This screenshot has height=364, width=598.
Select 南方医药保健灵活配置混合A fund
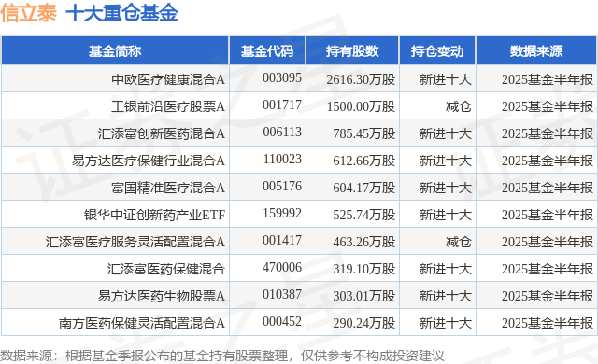[142, 323]
